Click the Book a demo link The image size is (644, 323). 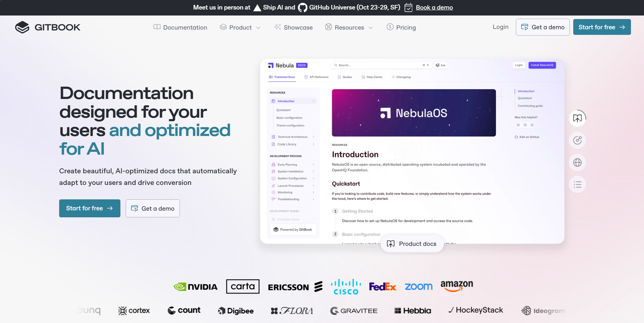tap(434, 7)
